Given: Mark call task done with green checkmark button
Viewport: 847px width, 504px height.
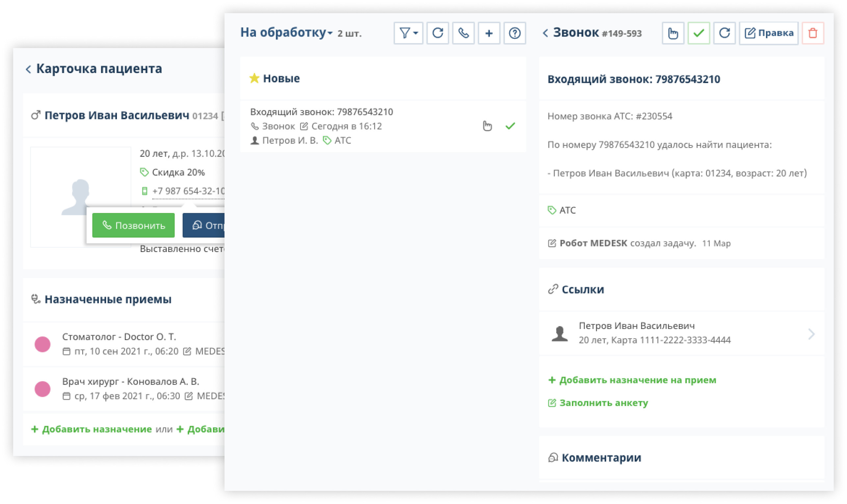Looking at the screenshot, I should pos(699,33).
